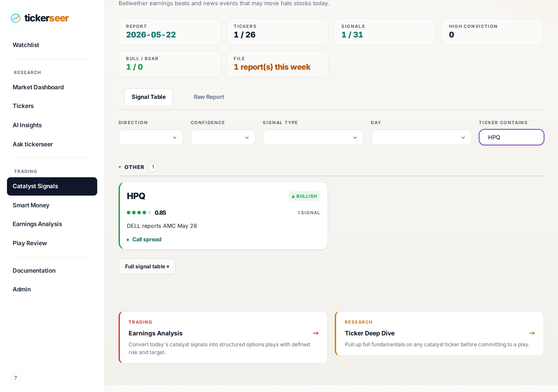Select Catalyst Signals in sidebar

point(52,186)
